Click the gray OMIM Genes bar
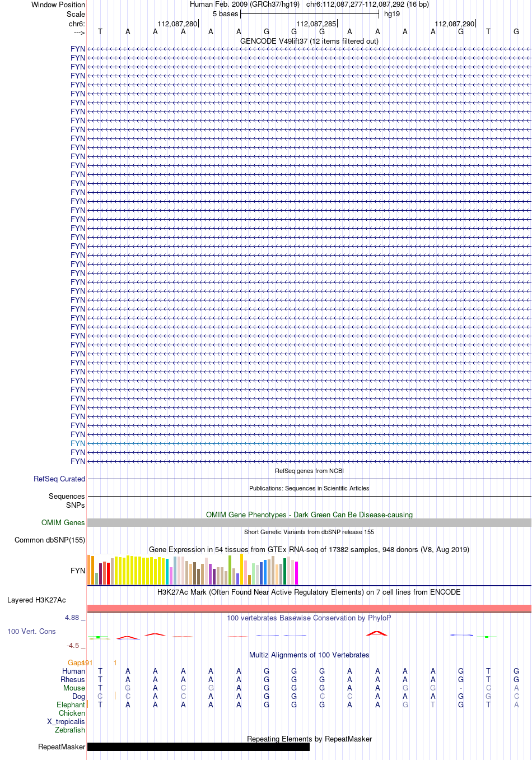The image size is (532, 760). click(x=309, y=522)
